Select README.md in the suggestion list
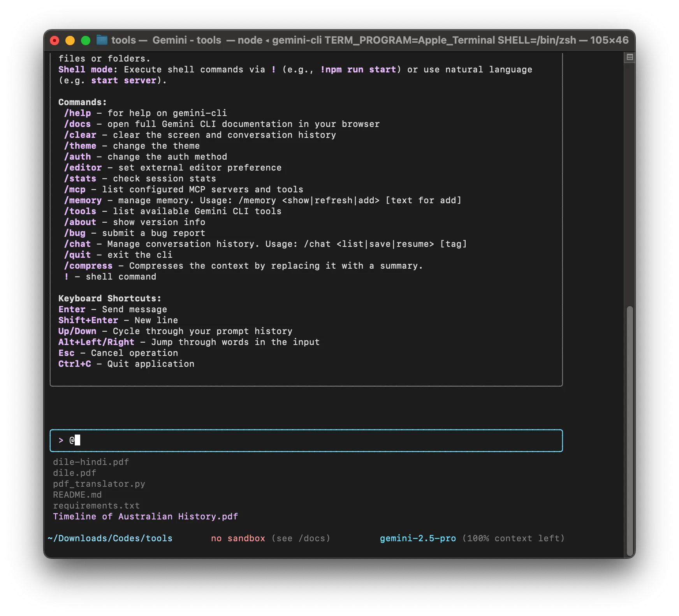This screenshot has height=616, width=679. 77,495
